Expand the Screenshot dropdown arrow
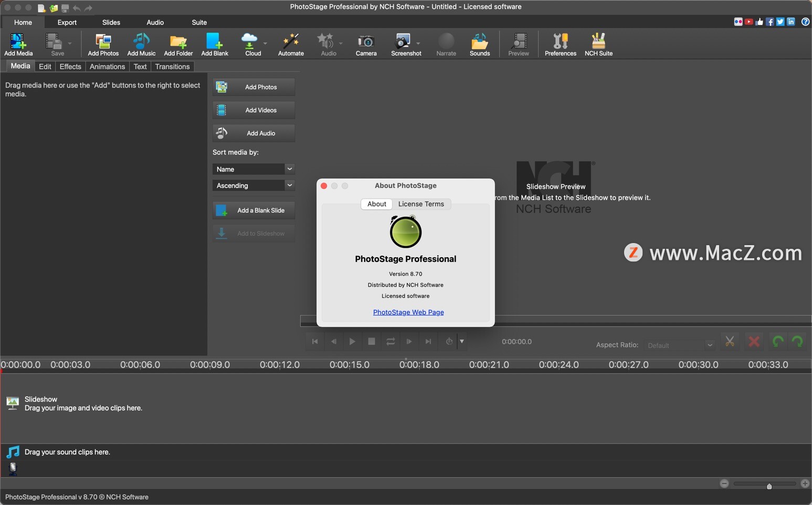The image size is (812, 505). tap(418, 44)
